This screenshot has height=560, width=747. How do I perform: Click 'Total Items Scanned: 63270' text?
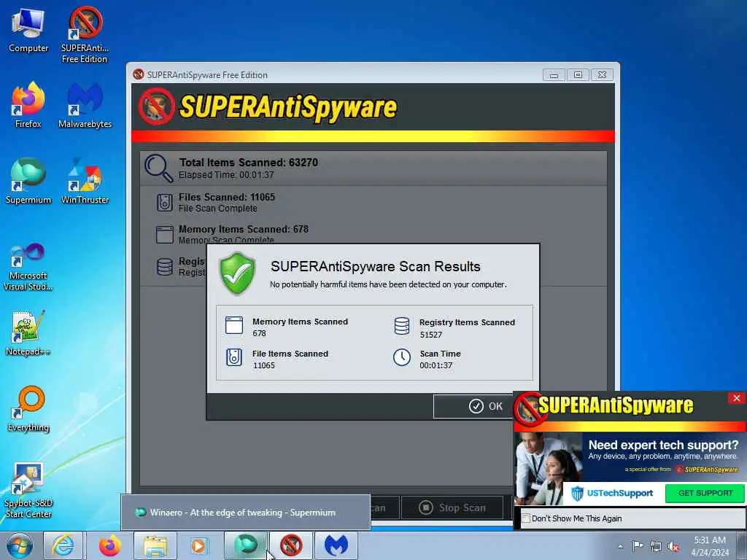pyautogui.click(x=248, y=163)
